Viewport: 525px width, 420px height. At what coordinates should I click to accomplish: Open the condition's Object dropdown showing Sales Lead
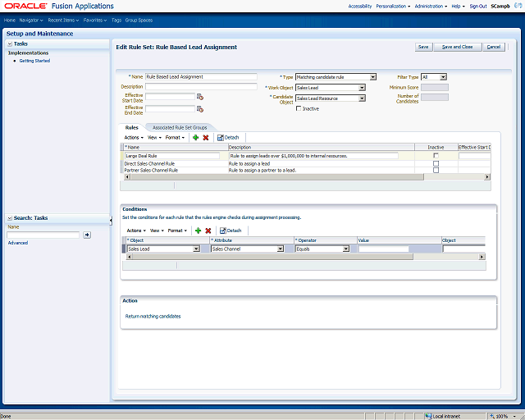click(x=196, y=249)
